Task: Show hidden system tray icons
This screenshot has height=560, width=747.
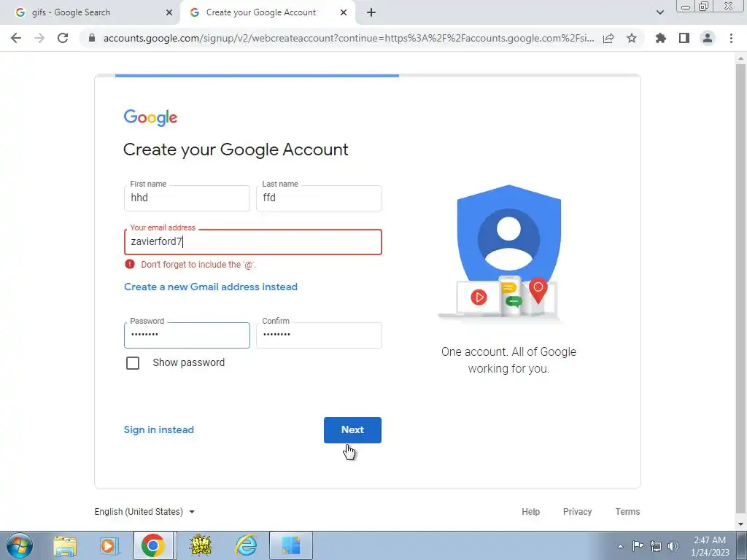Action: pyautogui.click(x=620, y=546)
